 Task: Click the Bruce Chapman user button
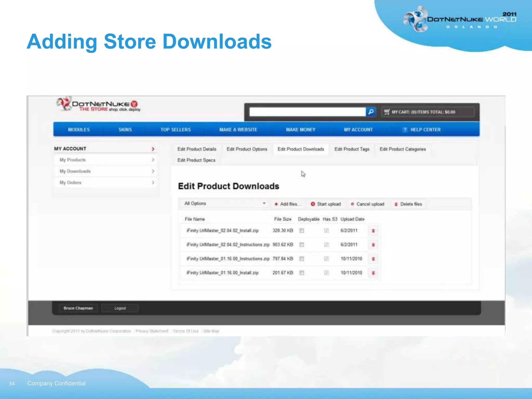(78, 308)
